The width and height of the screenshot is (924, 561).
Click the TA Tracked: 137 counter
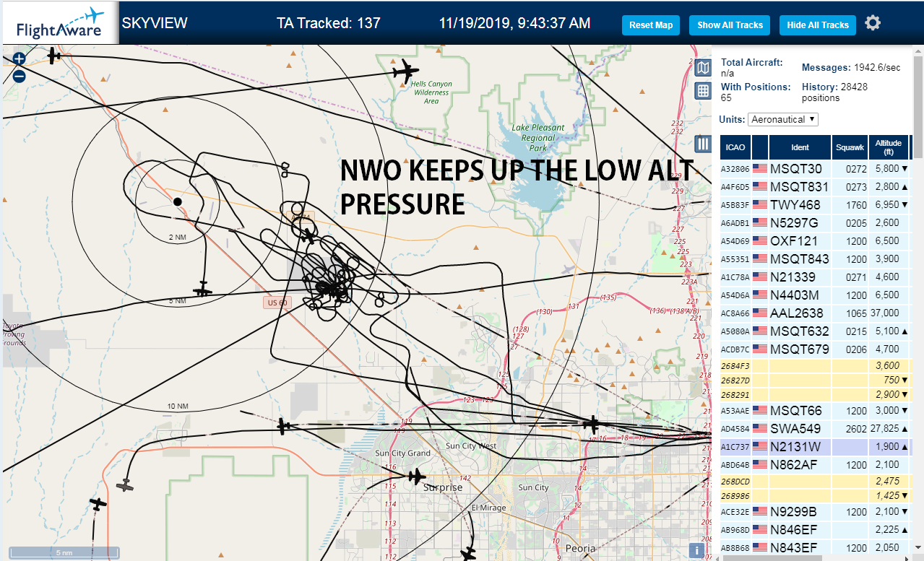click(329, 23)
